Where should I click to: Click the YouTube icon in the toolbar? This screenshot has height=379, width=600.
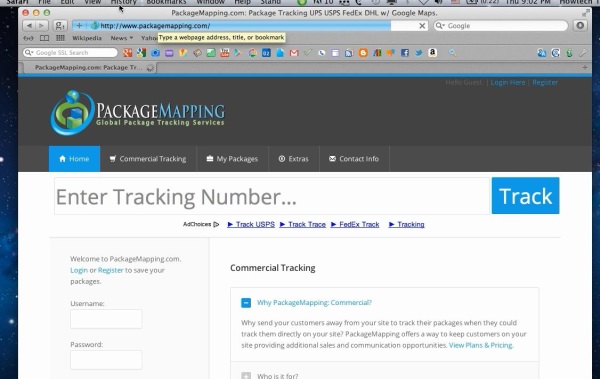[225, 53]
